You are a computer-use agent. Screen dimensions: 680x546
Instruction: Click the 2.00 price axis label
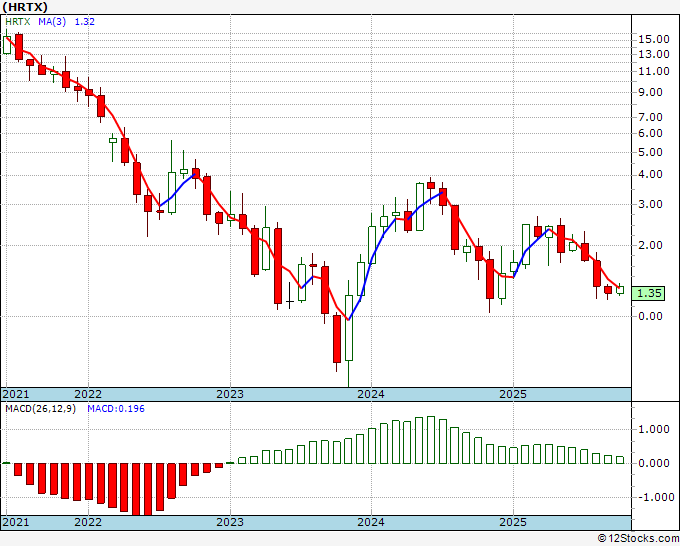click(650, 245)
